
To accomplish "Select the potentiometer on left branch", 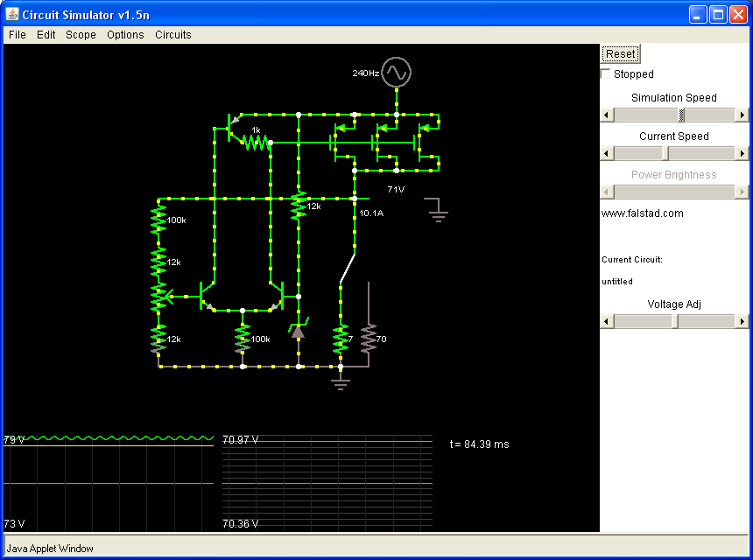I will coord(160,297).
